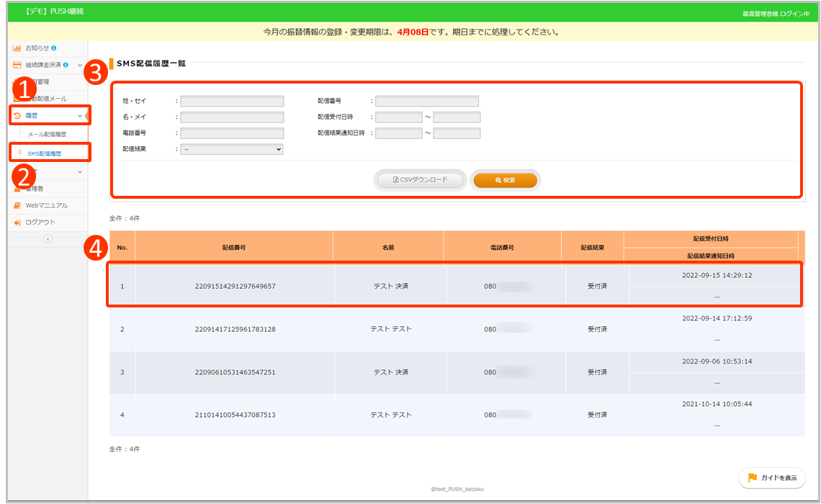Click the Webマニュアル book icon
This screenshot has height=504, width=821.
click(x=17, y=206)
